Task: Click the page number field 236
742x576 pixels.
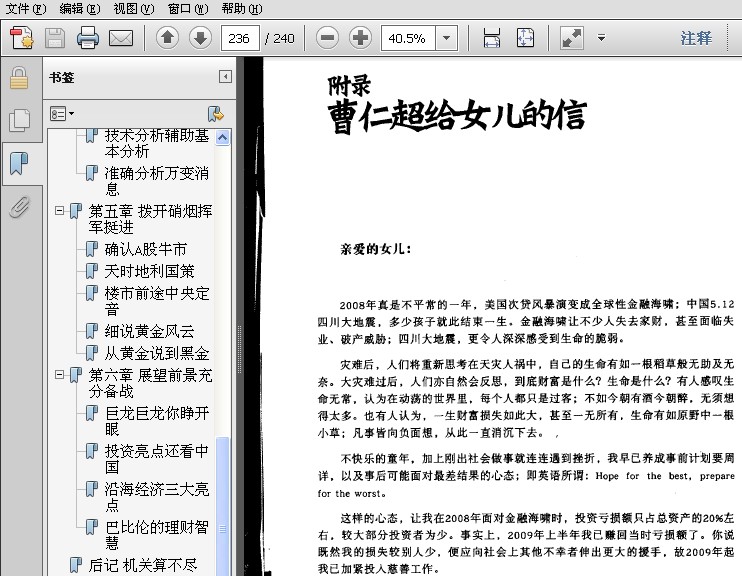Action: click(x=240, y=38)
